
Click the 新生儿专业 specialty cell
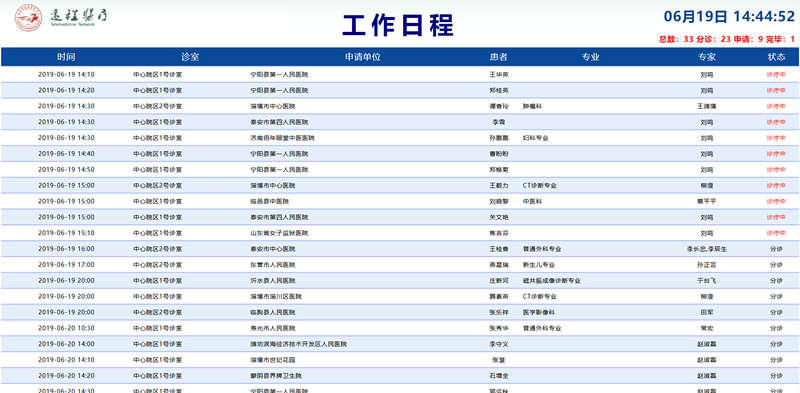(x=539, y=265)
